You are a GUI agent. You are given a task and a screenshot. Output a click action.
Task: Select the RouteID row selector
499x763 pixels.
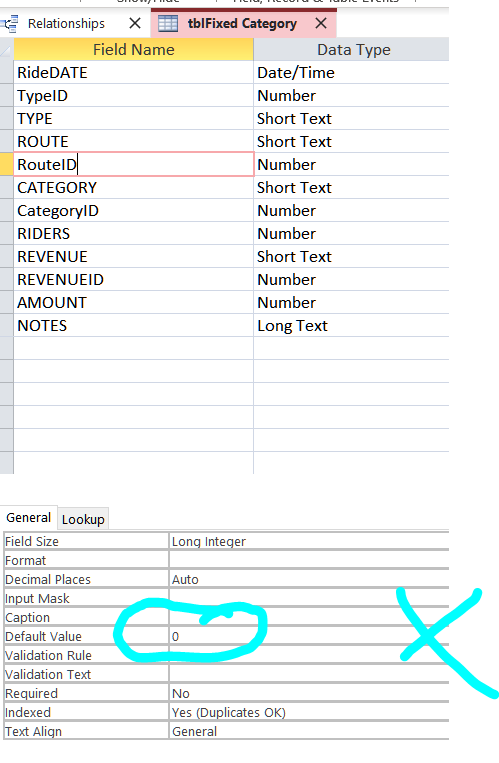pyautogui.click(x=6, y=164)
